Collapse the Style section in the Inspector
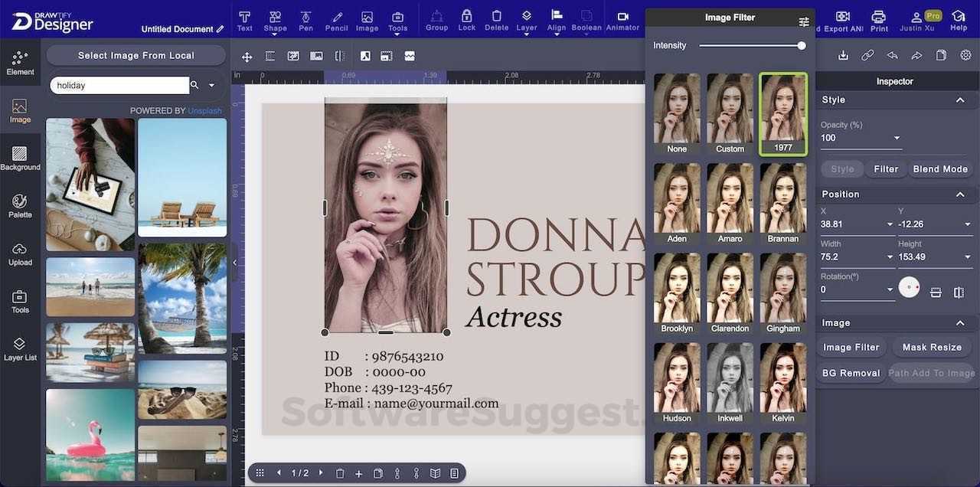 pos(960,100)
